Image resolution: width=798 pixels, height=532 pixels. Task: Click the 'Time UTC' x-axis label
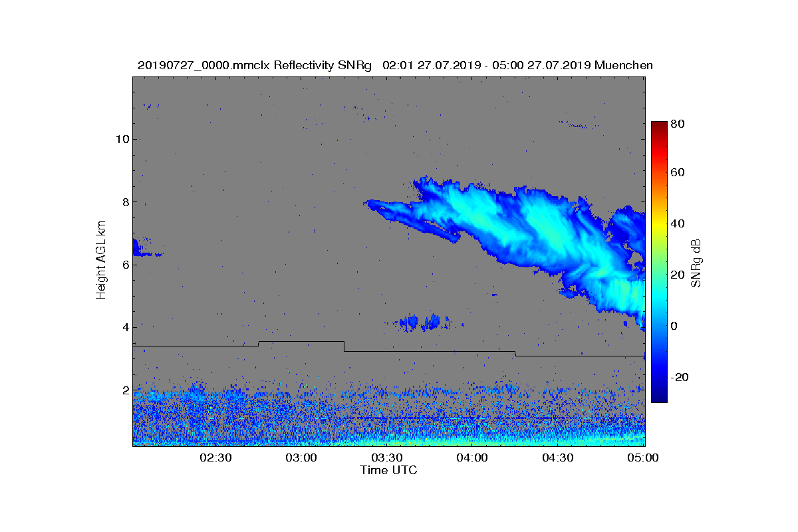tap(389, 470)
